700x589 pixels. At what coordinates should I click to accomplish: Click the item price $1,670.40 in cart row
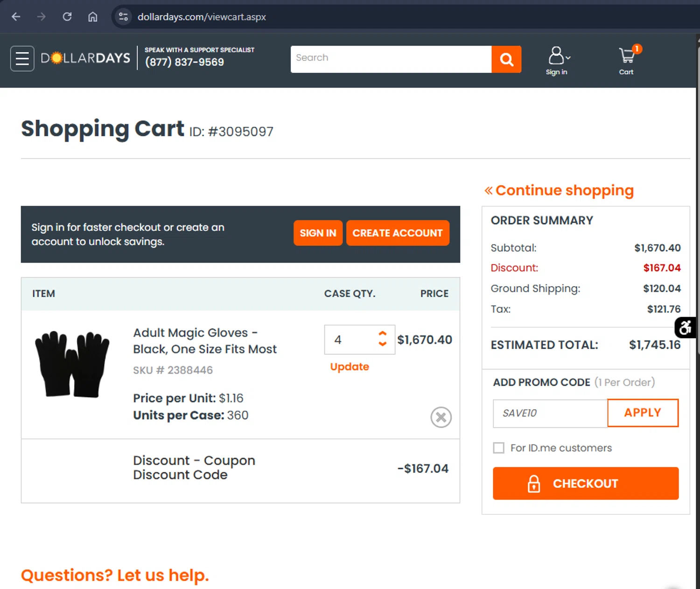[425, 340]
